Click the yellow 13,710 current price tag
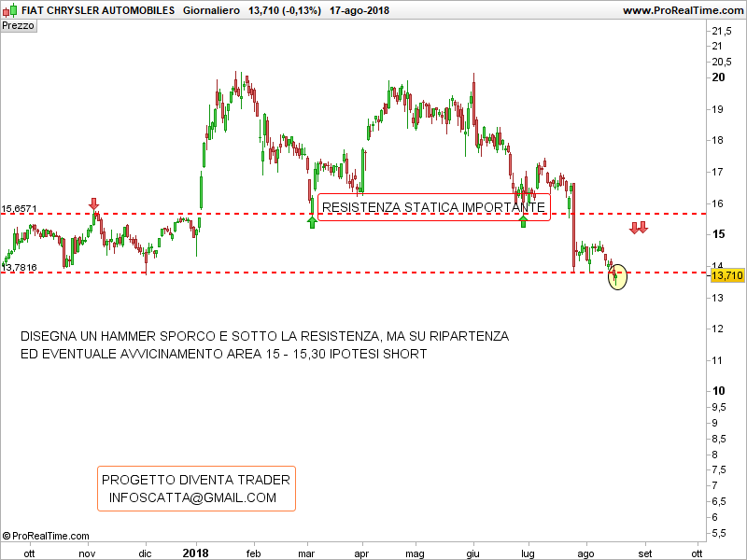747x560 pixels. click(x=727, y=275)
